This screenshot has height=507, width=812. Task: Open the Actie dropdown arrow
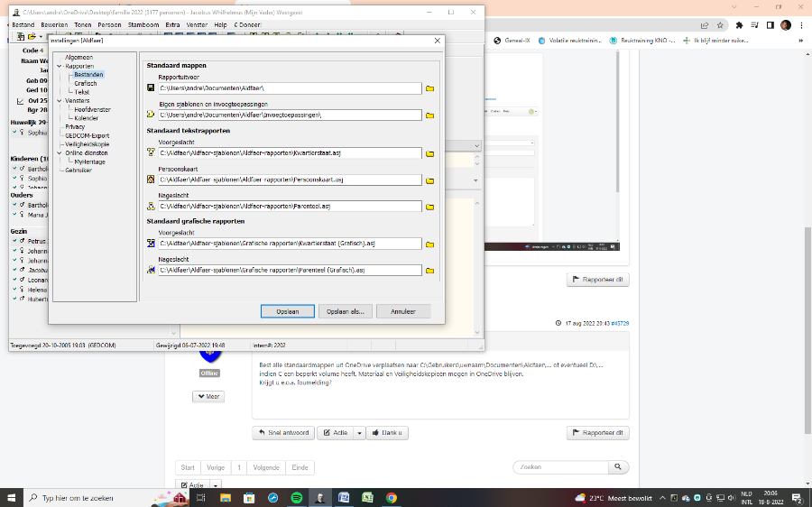point(359,433)
